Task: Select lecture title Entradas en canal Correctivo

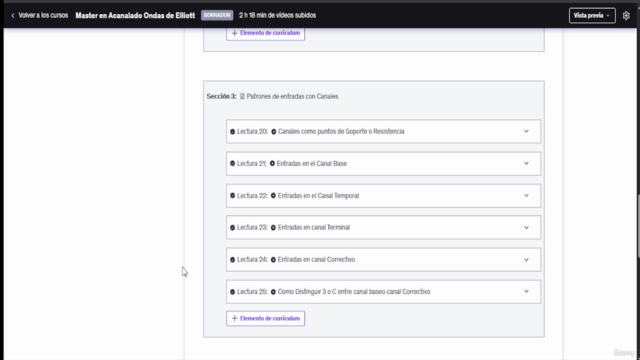Action: pyautogui.click(x=316, y=260)
